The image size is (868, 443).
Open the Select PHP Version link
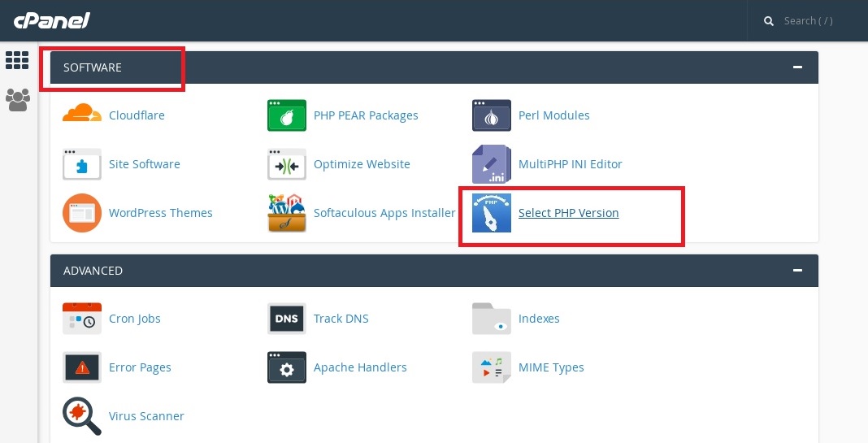569,213
